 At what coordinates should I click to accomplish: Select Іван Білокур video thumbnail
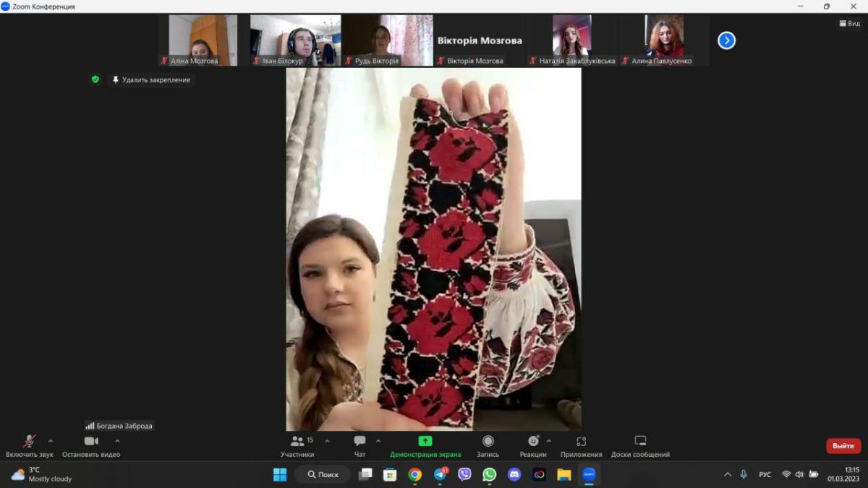coord(295,40)
